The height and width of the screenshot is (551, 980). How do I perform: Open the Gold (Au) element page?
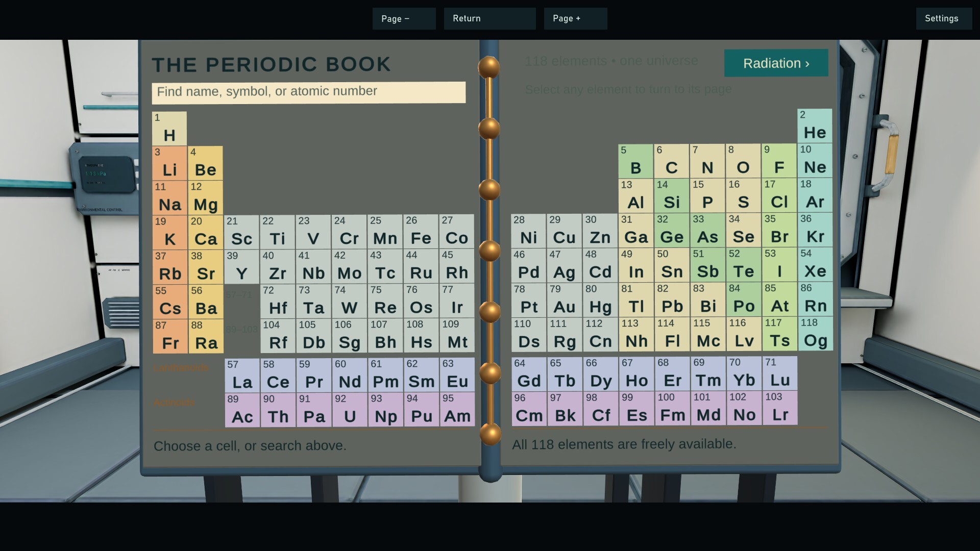click(565, 300)
